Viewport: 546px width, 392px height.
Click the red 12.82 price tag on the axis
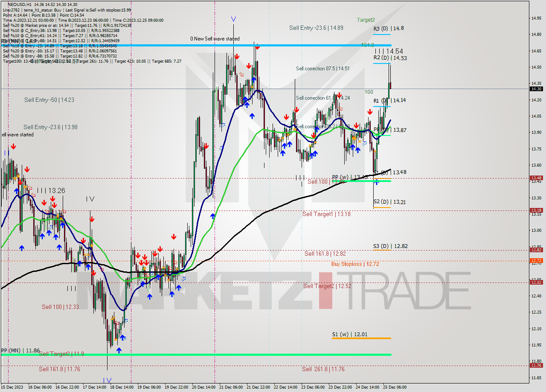click(536, 250)
